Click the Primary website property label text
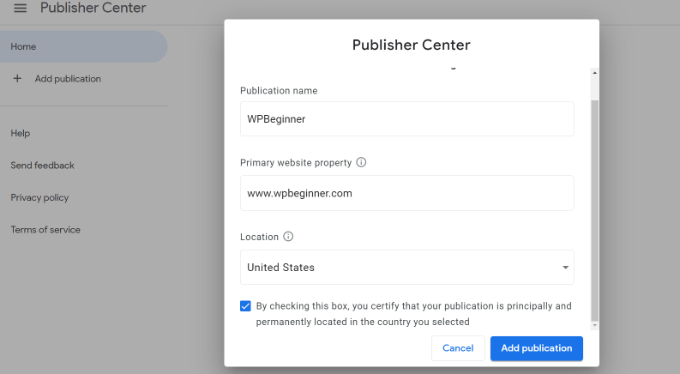The width and height of the screenshot is (680, 374). (296, 163)
